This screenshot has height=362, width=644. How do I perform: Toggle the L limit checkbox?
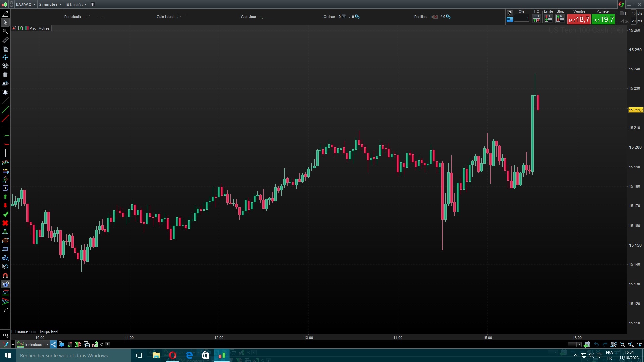pyautogui.click(x=622, y=13)
